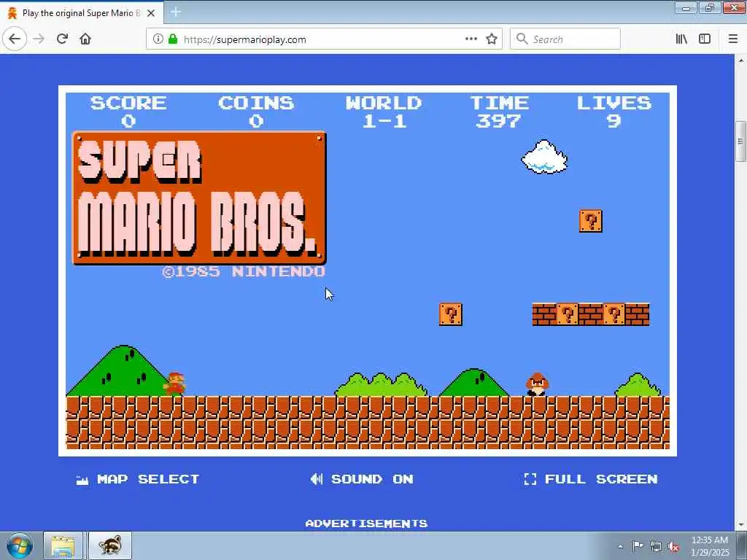Click the network tray icon
This screenshot has width=747, height=560.
(656, 546)
